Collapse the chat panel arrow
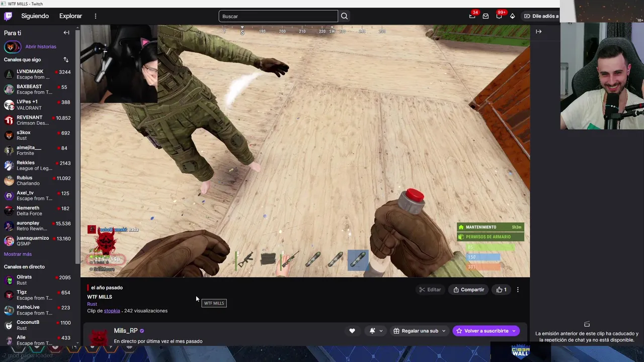Viewport: 644px width, 362px height. (x=539, y=32)
